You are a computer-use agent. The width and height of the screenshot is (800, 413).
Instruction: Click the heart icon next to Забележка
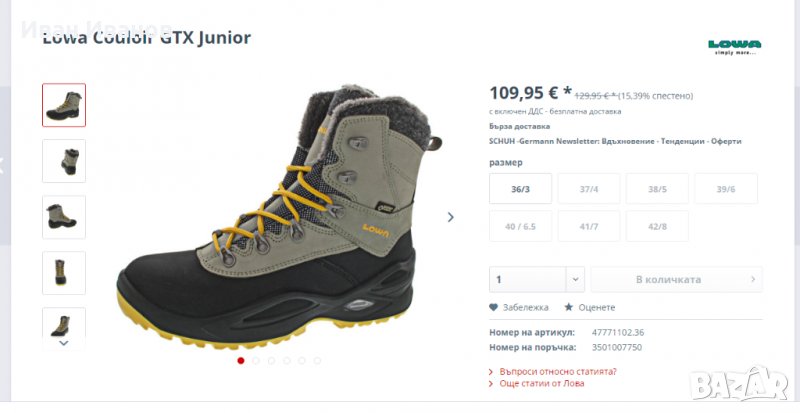[x=493, y=307]
